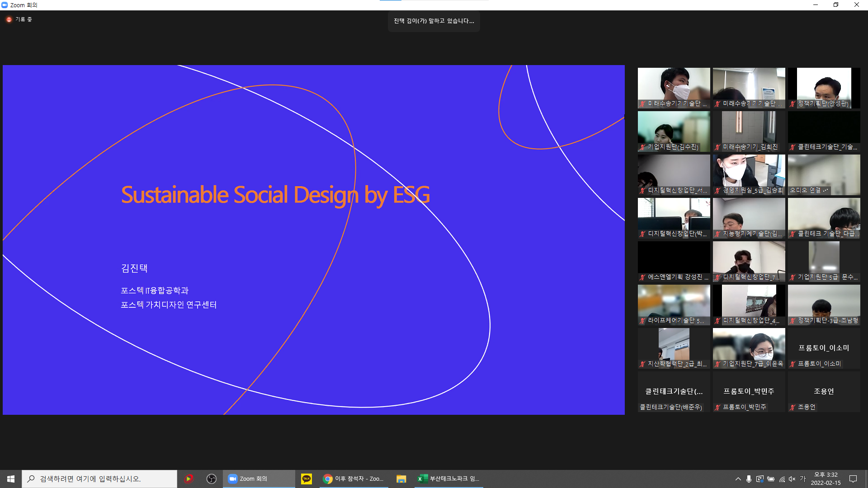
Task: Click the muted mic icon on 미래수송기기_김희진 tile
Action: click(x=717, y=147)
